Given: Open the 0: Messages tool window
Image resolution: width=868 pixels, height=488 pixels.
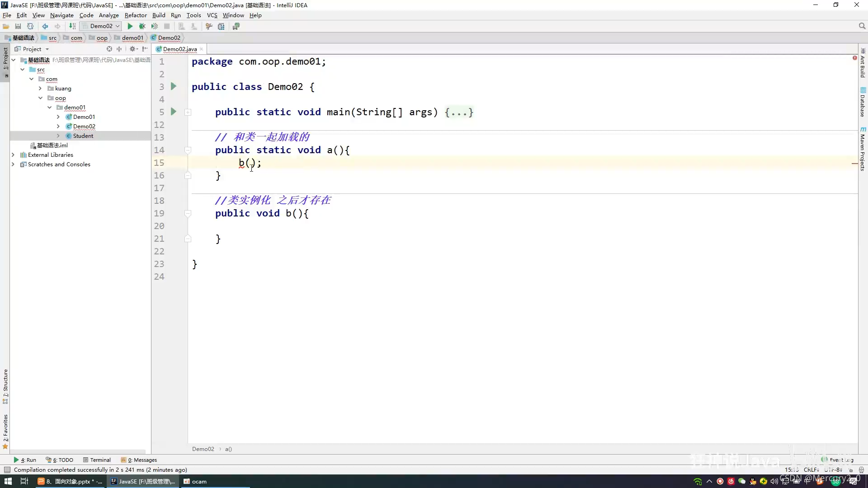Looking at the screenshot, I should pyautogui.click(x=139, y=460).
